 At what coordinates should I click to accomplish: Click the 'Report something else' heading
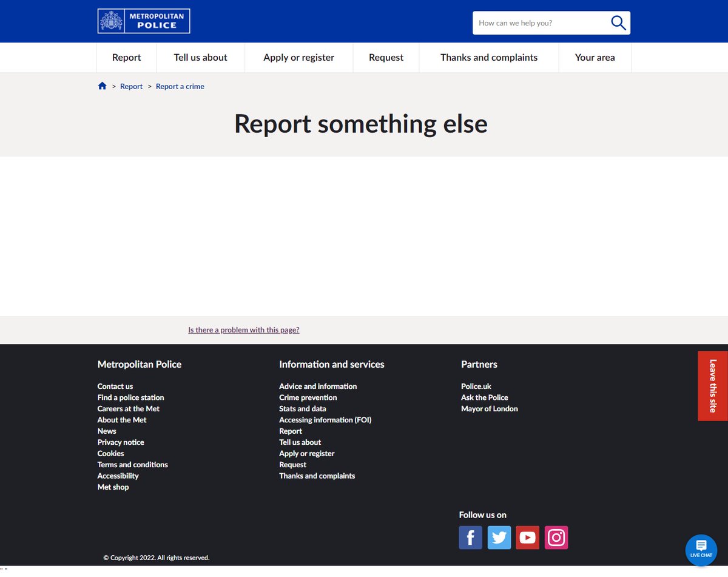[361, 124]
